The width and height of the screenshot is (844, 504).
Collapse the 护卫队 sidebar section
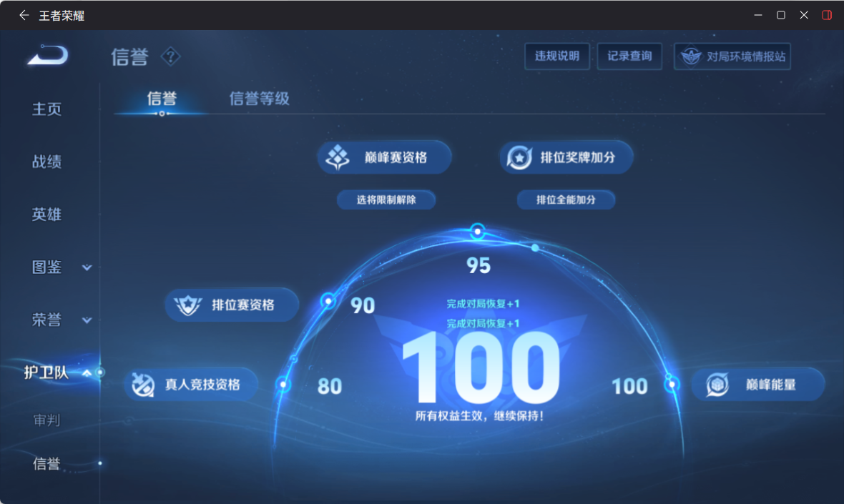point(88,373)
